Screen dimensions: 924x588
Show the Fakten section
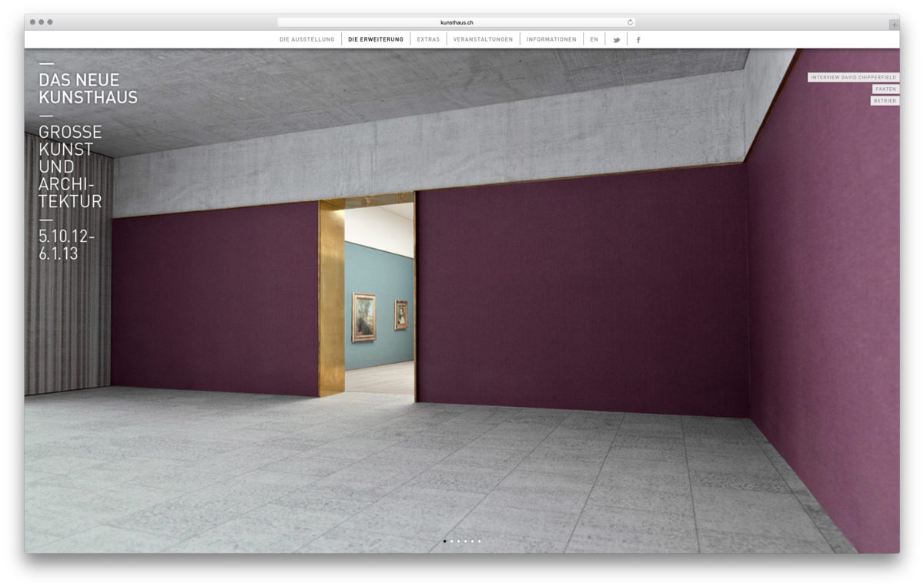[885, 89]
